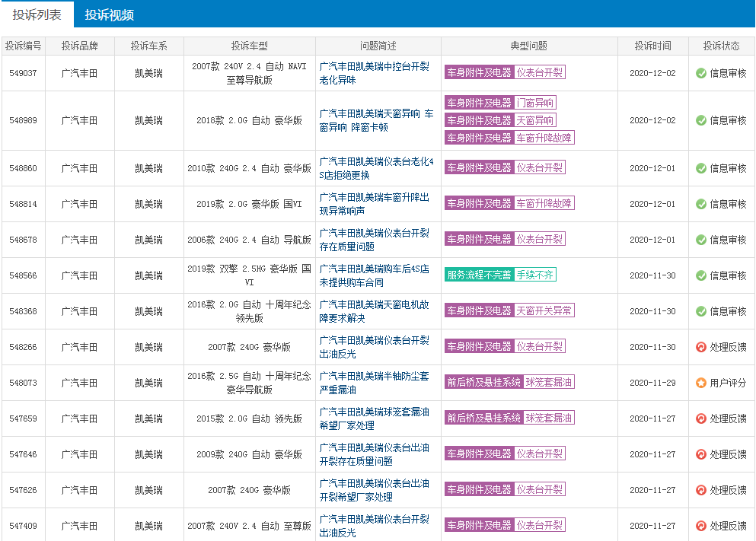Click complaint number 548814
The height and width of the screenshot is (541, 756).
23,204
